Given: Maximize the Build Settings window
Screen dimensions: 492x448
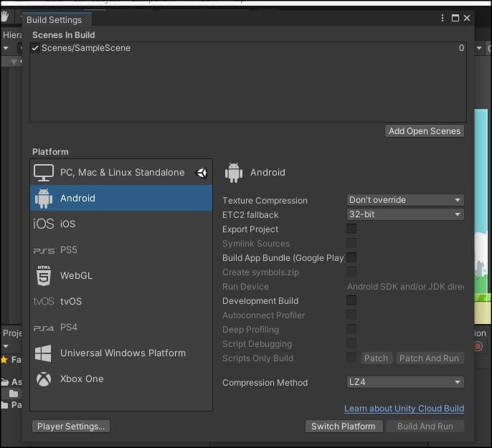Looking at the screenshot, I should [455, 18].
